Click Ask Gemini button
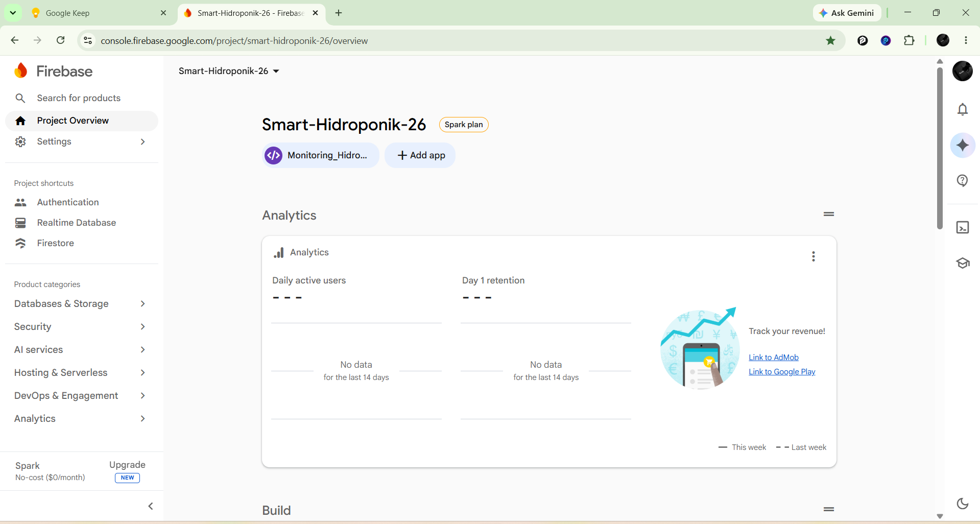980x524 pixels. 847,13
